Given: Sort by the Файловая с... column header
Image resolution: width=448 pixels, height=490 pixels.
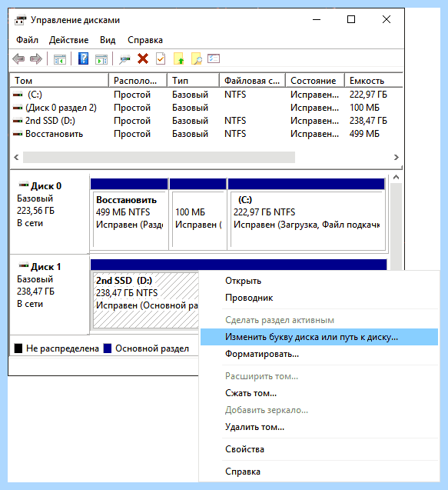Looking at the screenshot, I should 252,81.
